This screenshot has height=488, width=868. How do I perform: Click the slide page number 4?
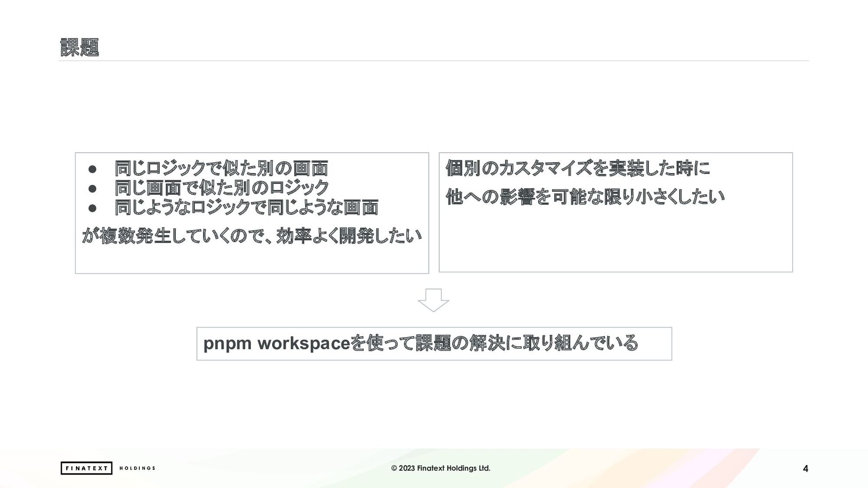point(805,469)
